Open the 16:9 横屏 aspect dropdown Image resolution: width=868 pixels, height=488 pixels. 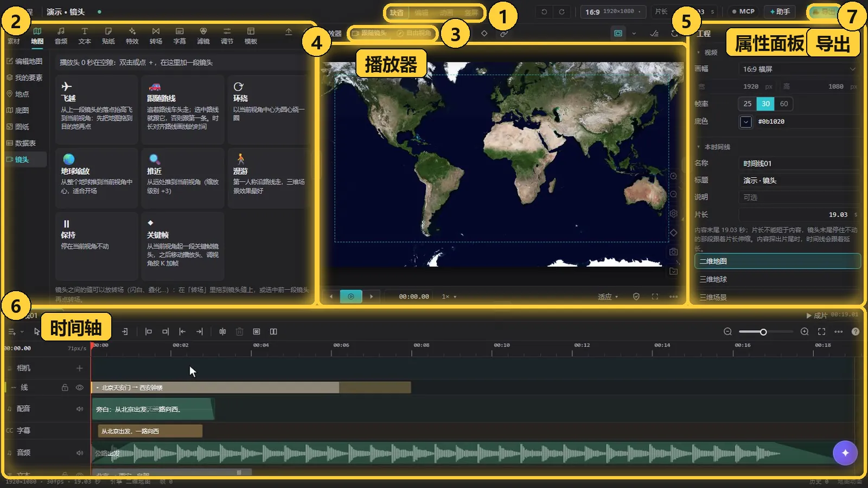click(x=799, y=69)
